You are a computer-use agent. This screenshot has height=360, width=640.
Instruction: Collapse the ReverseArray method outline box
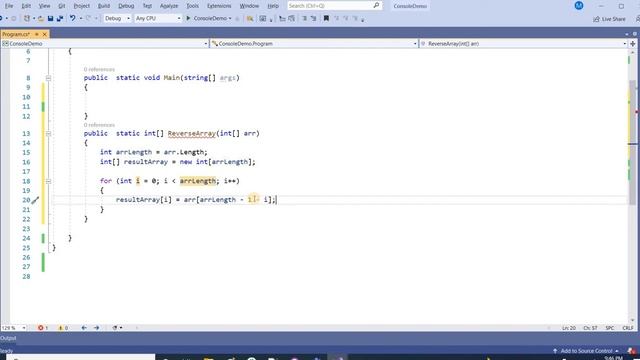pos(48,133)
